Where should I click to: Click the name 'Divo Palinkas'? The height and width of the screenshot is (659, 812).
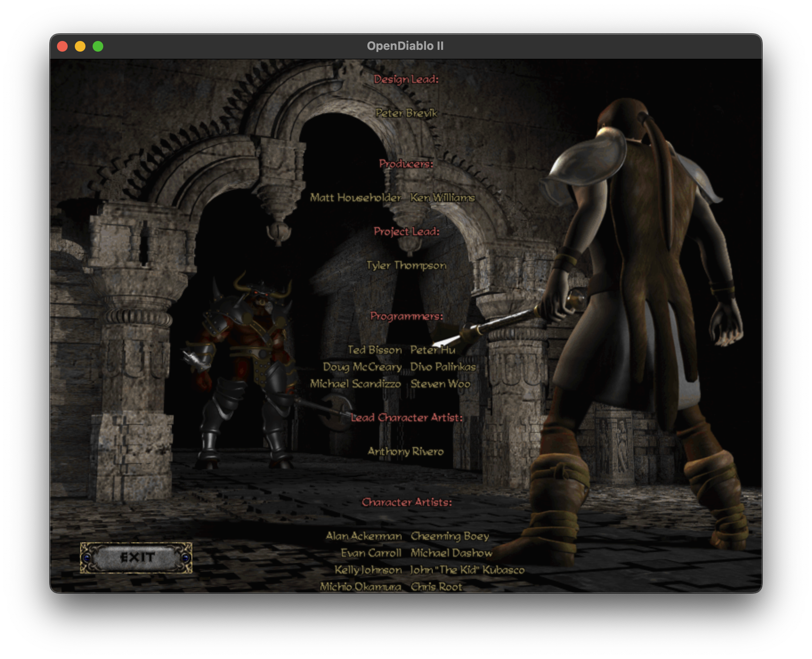[443, 367]
